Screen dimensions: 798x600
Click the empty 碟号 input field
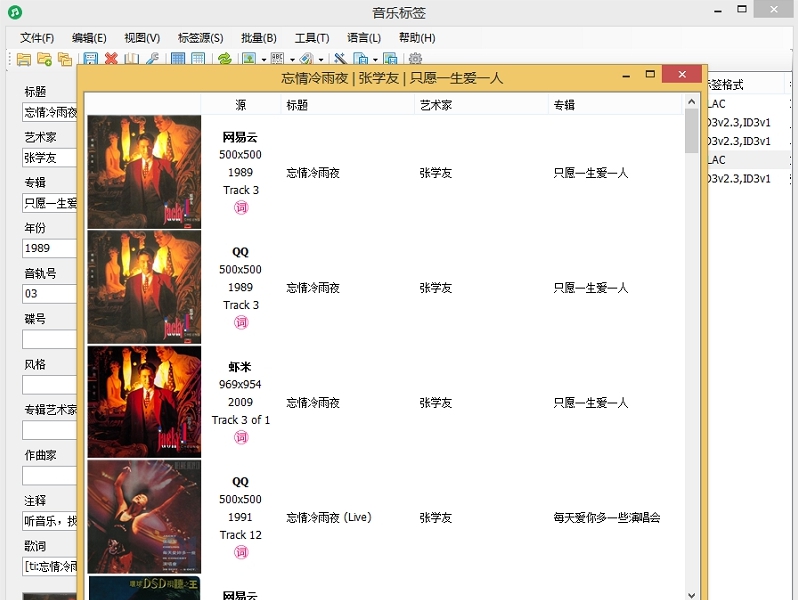49,339
